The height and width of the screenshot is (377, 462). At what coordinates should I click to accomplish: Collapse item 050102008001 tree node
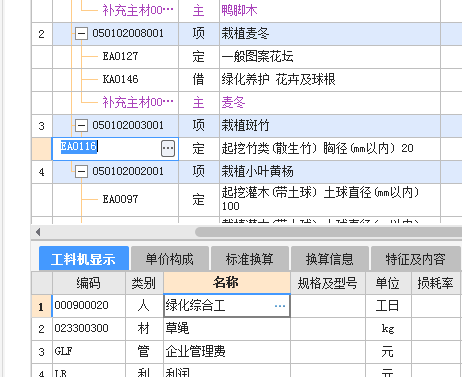tap(81, 34)
